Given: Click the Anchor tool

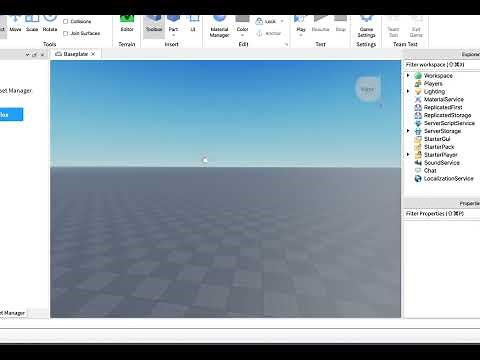Looking at the screenshot, I should pos(269,33).
